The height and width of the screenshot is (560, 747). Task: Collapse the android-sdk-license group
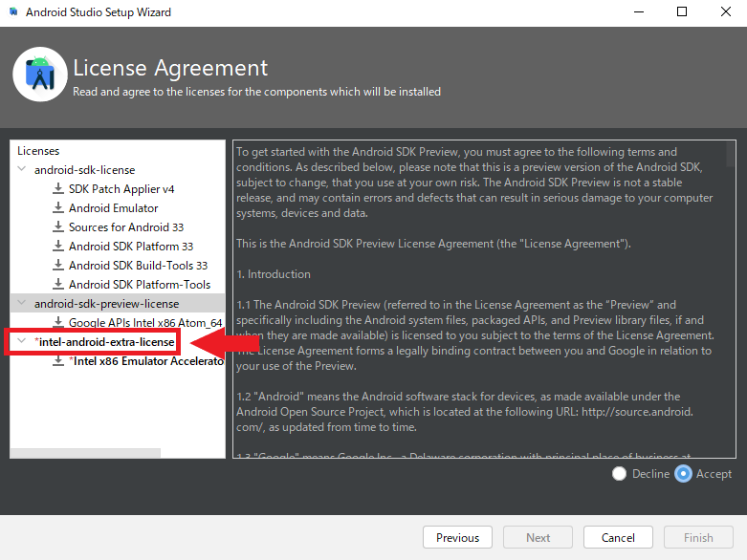click(x=21, y=169)
